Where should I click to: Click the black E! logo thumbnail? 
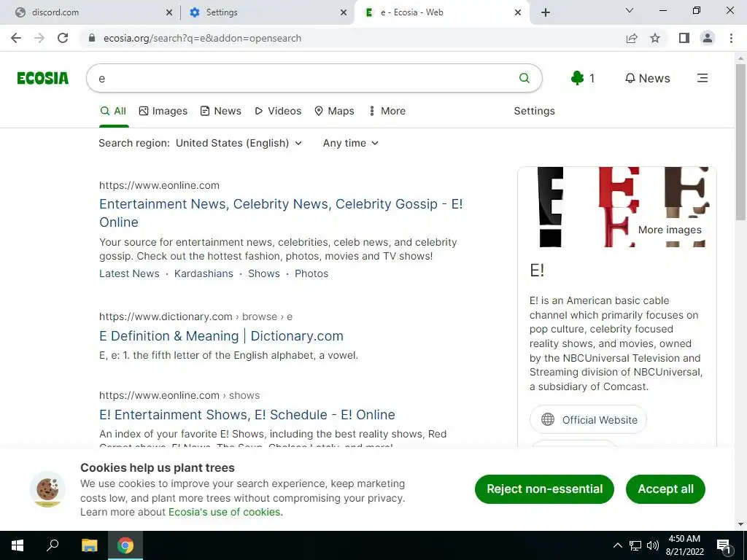point(550,206)
